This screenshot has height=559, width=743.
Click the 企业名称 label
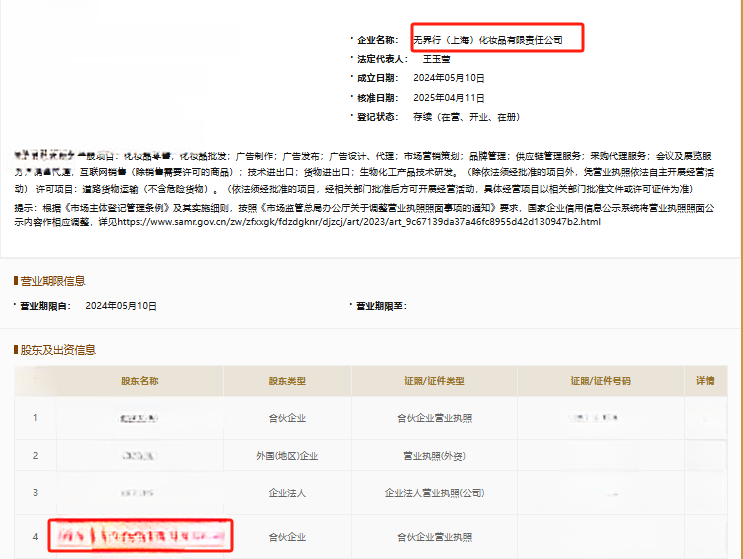(378, 40)
